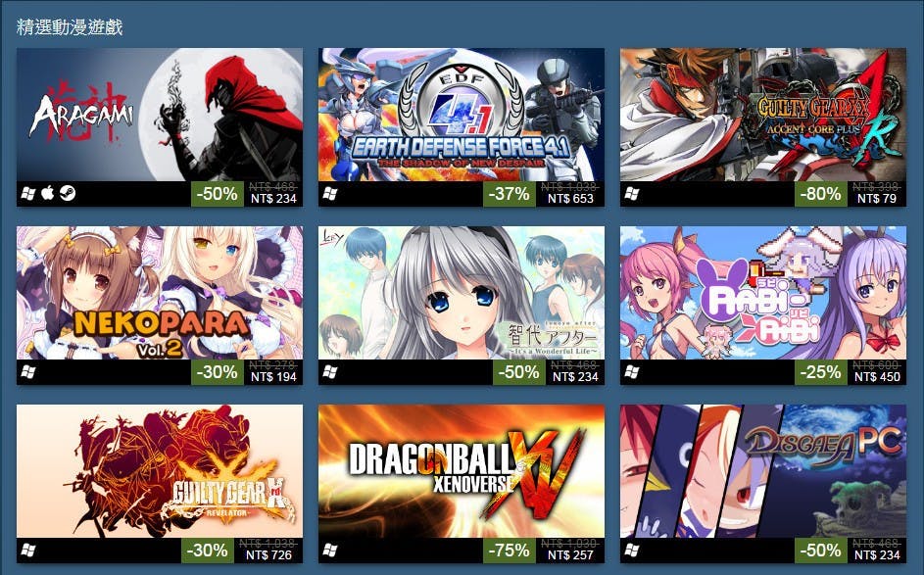
Task: Open the Tomoyo After game banner
Action: [462, 293]
